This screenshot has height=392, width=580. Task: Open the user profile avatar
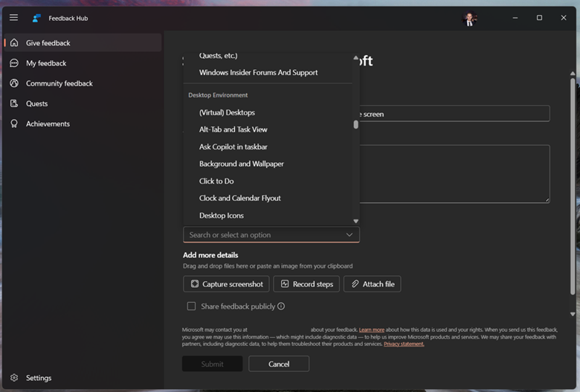pos(469,18)
